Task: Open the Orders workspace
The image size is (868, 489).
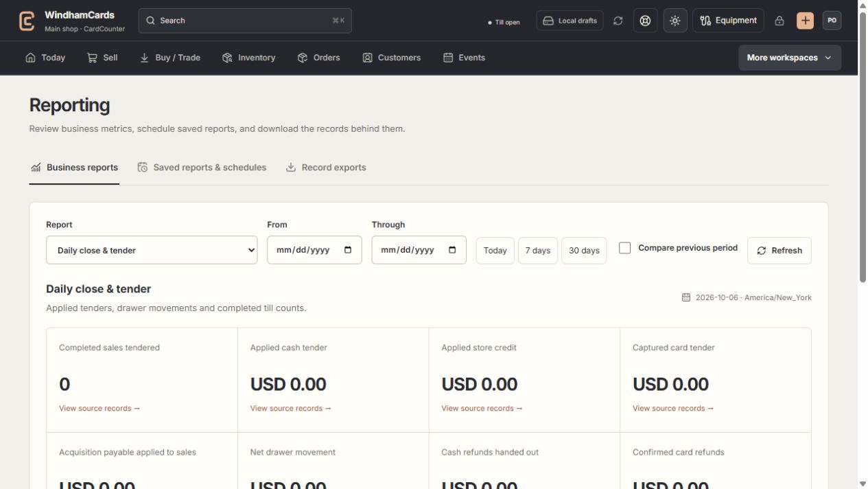Action: click(x=319, y=58)
